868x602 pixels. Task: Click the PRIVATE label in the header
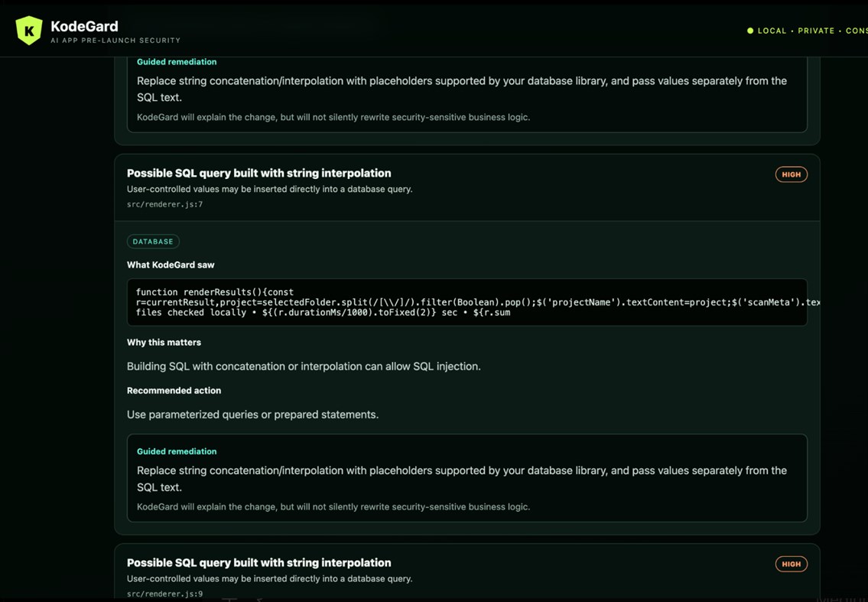click(816, 31)
